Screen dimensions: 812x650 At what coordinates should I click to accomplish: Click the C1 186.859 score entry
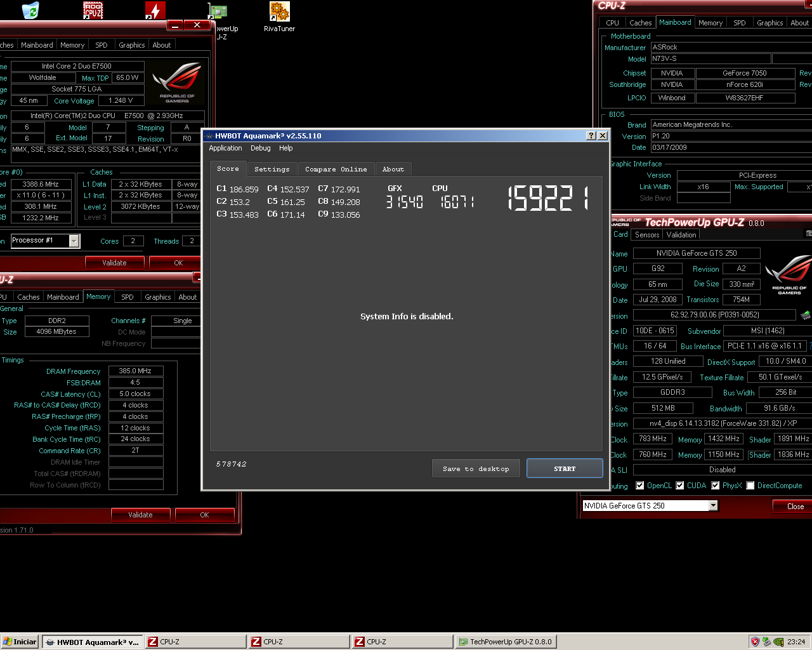pos(237,189)
